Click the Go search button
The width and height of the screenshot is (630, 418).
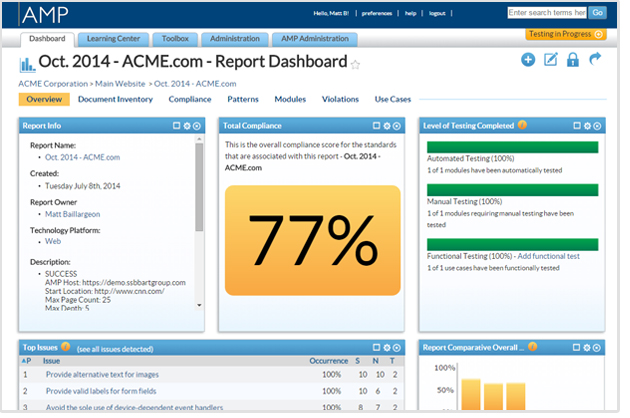tap(597, 13)
